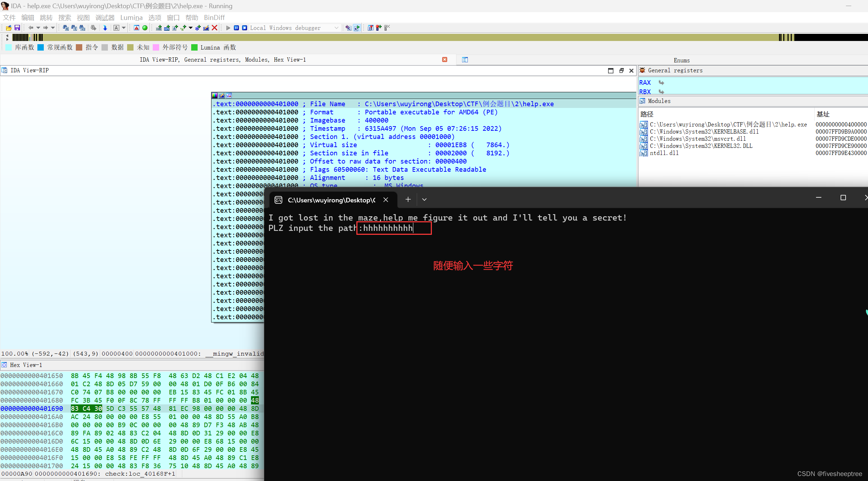Viewport: 868px width, 481px height.
Task: Open a file using the toolbar icon
Action: click(9, 28)
